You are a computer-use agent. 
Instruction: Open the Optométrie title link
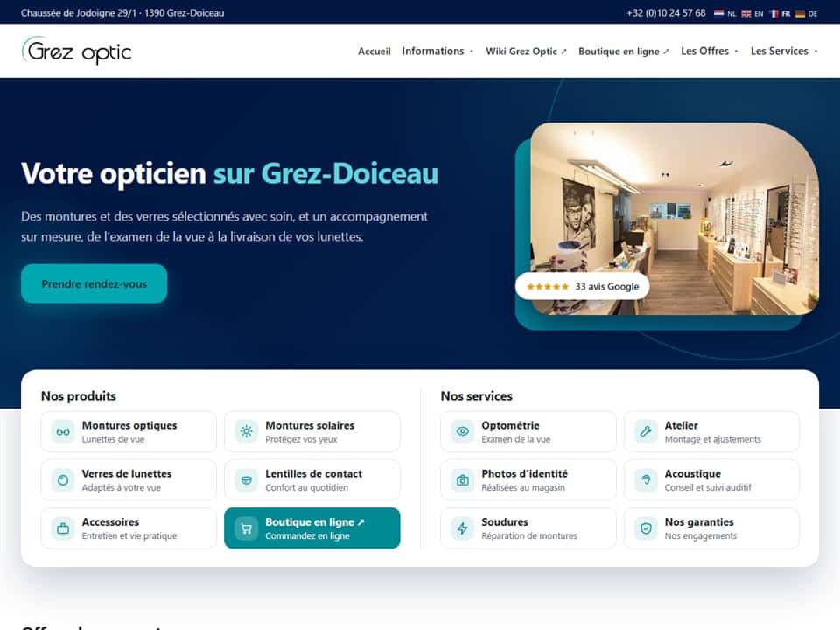[x=510, y=425]
